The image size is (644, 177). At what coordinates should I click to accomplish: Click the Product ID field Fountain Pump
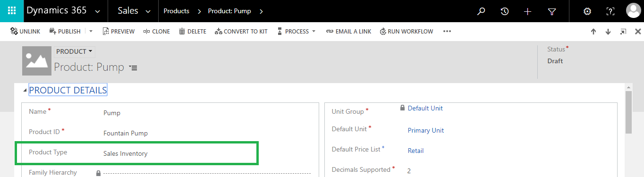[x=126, y=133]
